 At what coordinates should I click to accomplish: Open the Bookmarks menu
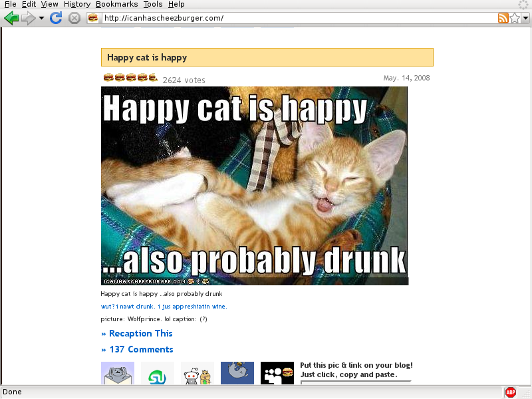tap(117, 5)
